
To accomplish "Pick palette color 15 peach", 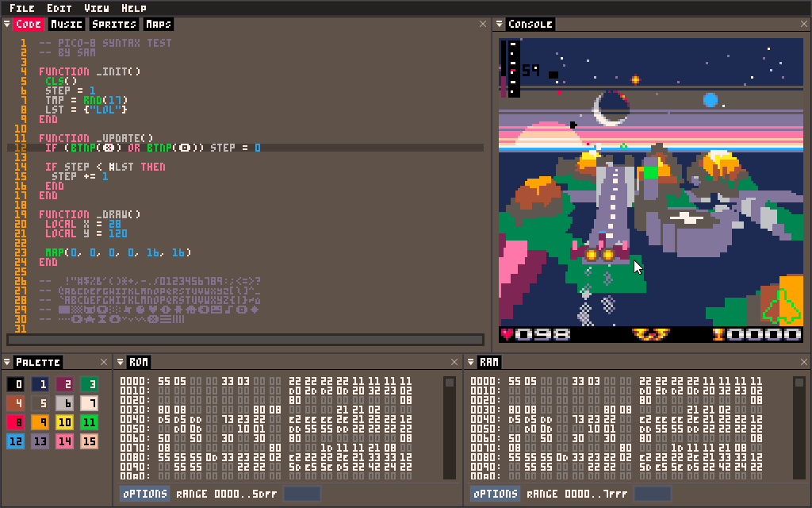I will (x=89, y=441).
